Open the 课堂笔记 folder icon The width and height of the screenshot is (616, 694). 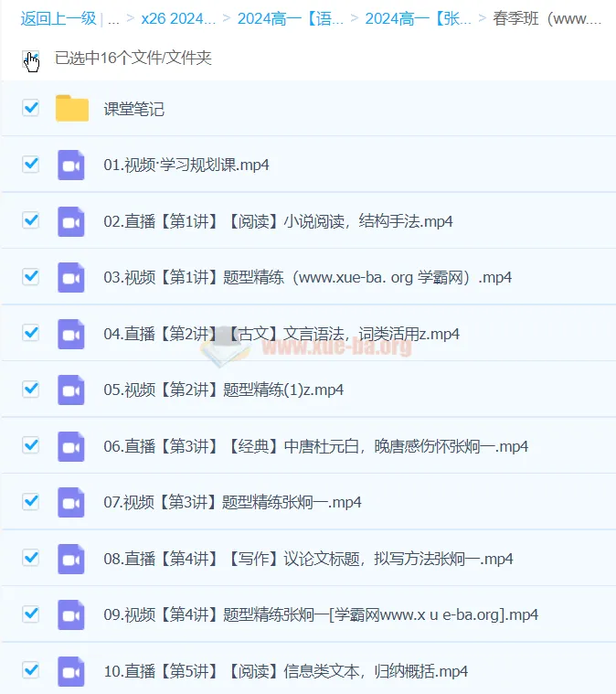[x=71, y=109]
